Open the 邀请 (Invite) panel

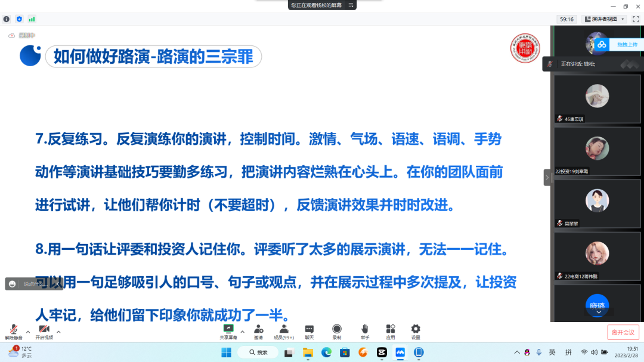258,331
